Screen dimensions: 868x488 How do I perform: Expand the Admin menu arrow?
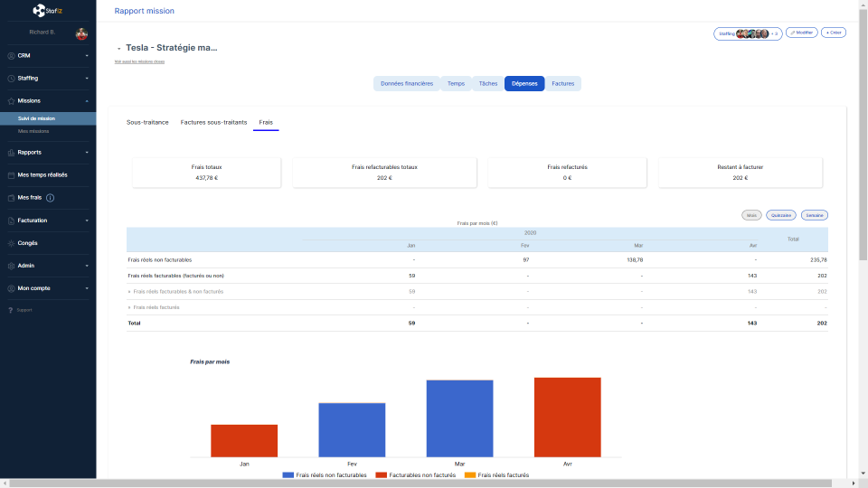tap(87, 266)
